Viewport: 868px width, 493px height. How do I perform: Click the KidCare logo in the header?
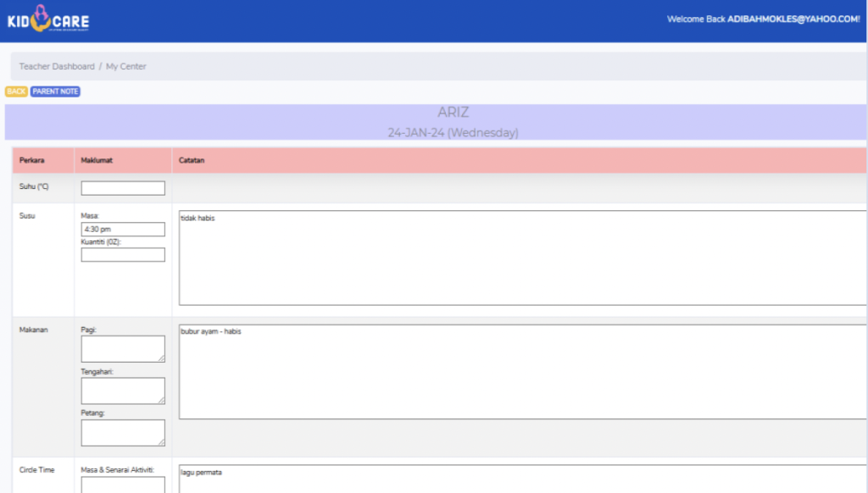coord(47,20)
